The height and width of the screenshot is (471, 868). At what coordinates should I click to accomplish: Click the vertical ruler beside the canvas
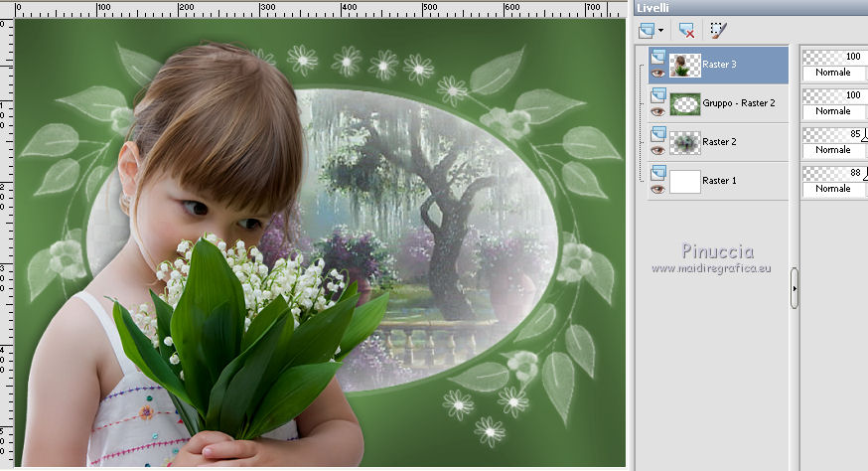pos(6,242)
